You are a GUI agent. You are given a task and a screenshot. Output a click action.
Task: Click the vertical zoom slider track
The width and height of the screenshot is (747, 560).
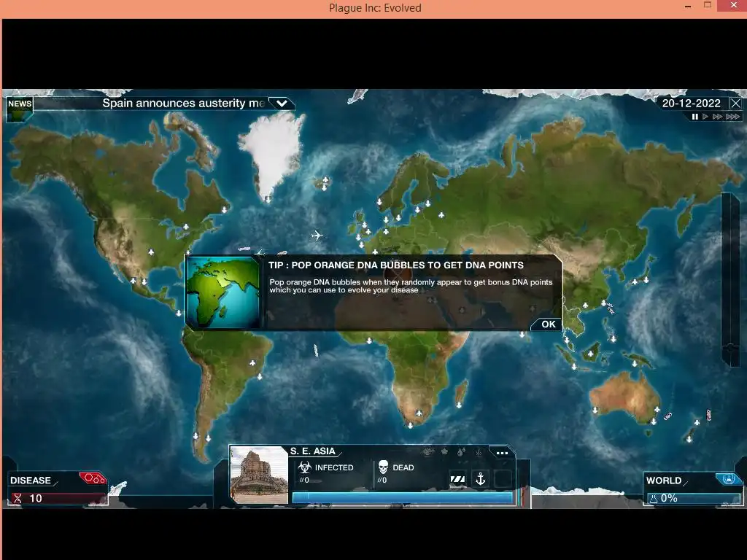coord(729,279)
